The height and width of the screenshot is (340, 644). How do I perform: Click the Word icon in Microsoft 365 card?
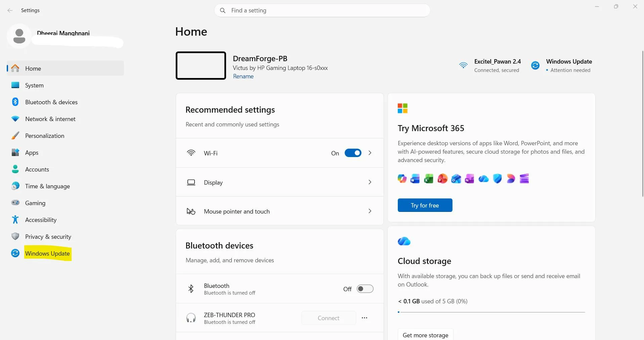pyautogui.click(x=415, y=179)
